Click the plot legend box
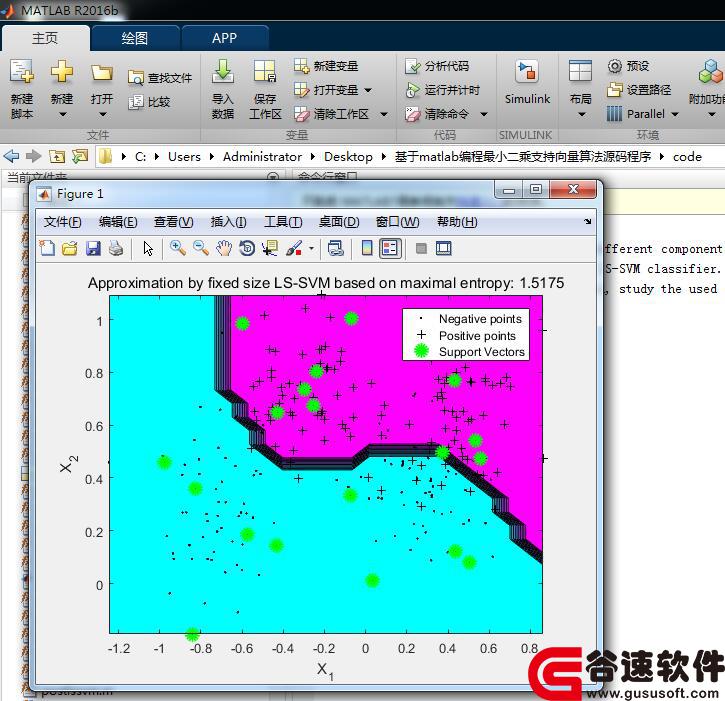This screenshot has width=725, height=701. tap(466, 335)
